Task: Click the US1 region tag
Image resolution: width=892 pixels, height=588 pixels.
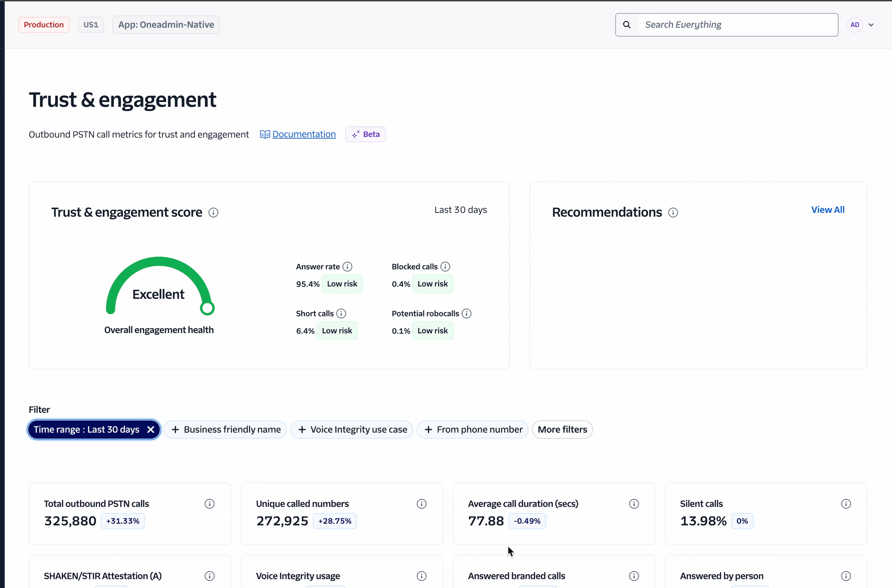Action: click(x=91, y=25)
